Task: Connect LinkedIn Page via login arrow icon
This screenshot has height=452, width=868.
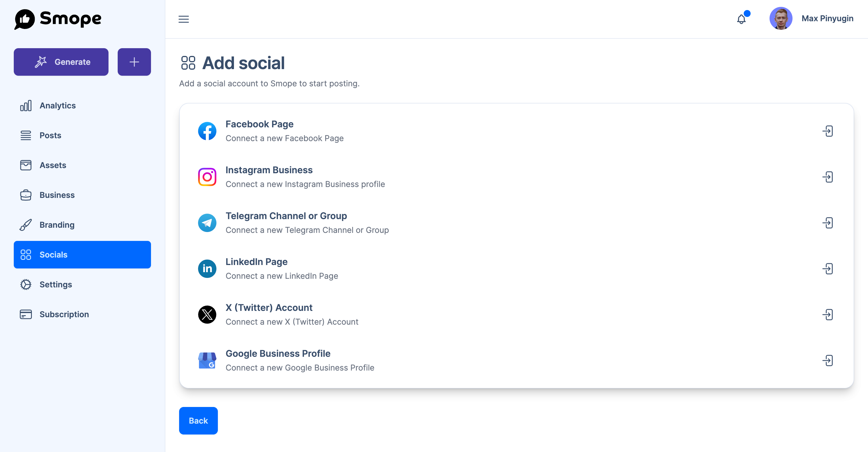Action: [828, 268]
